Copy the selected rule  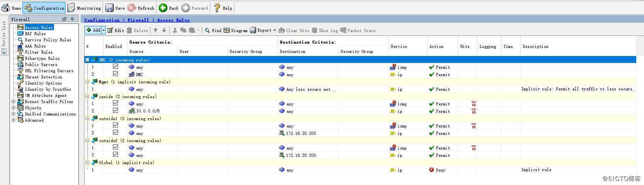(183, 30)
